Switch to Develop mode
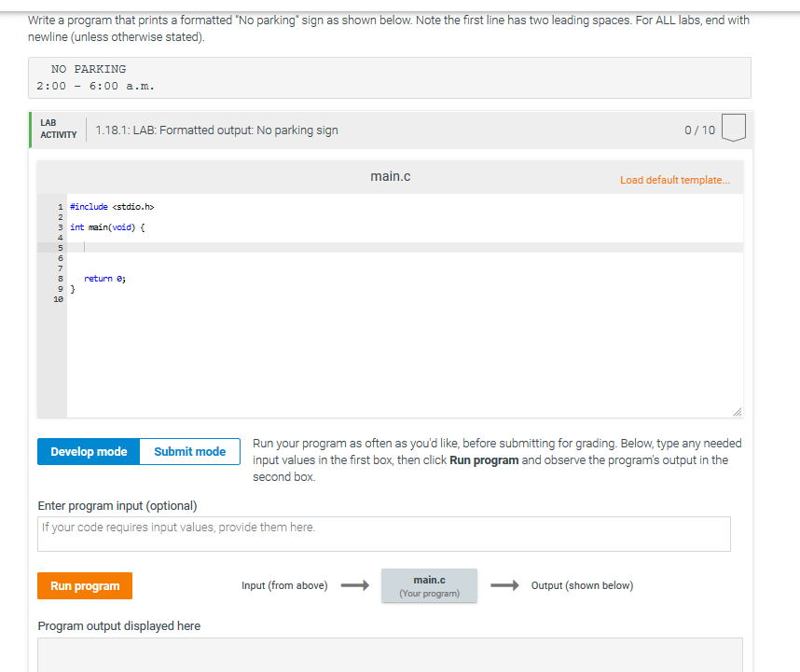800x672 pixels. point(88,451)
